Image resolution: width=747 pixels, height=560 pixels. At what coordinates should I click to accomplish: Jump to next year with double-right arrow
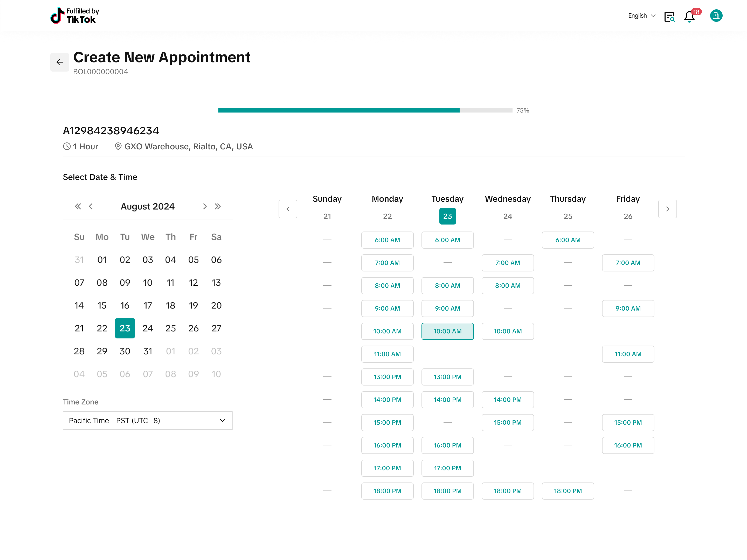tap(218, 206)
